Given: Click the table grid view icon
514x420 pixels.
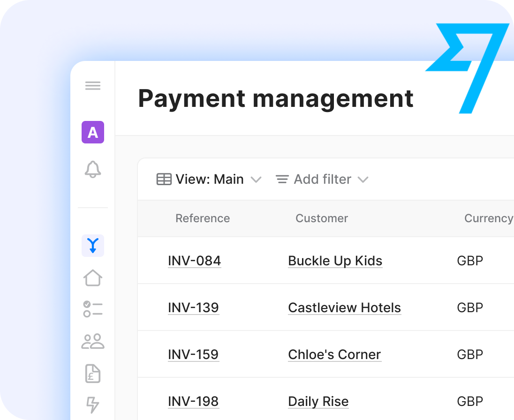Looking at the screenshot, I should pos(164,179).
